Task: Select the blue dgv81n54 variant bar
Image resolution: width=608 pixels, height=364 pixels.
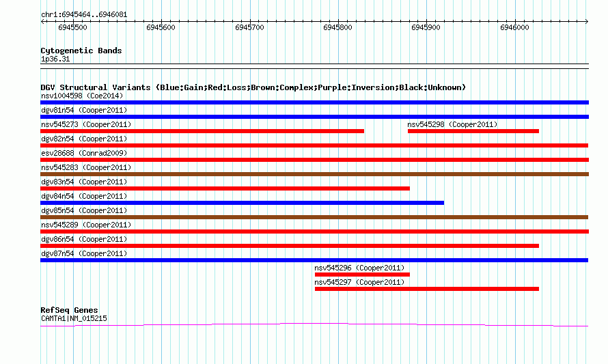Action: [314, 117]
